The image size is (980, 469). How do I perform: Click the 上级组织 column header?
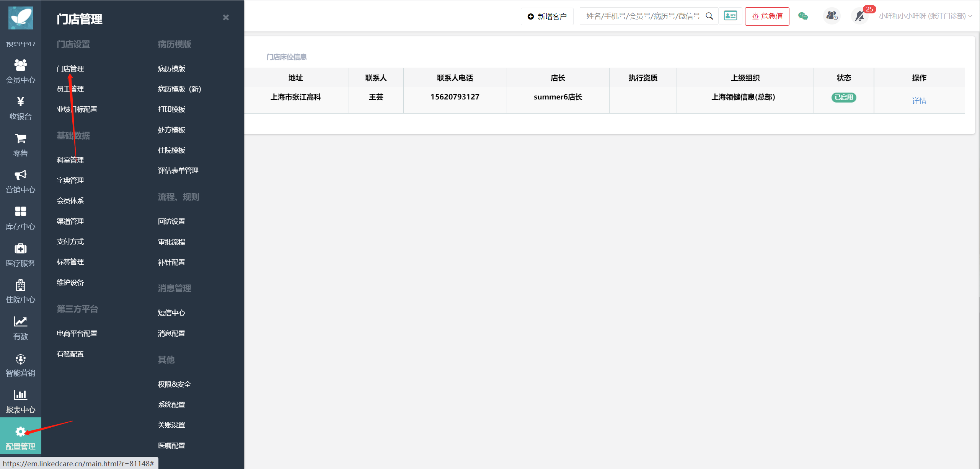(745, 78)
